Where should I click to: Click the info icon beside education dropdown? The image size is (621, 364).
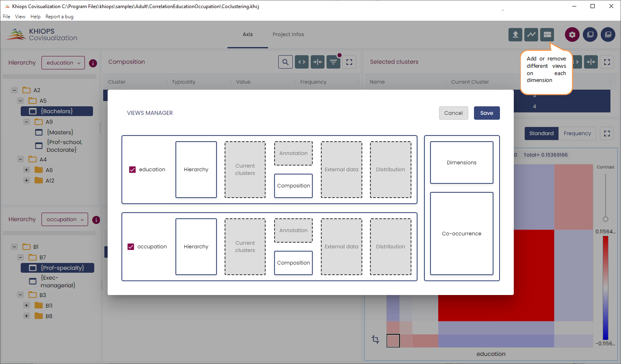point(93,63)
